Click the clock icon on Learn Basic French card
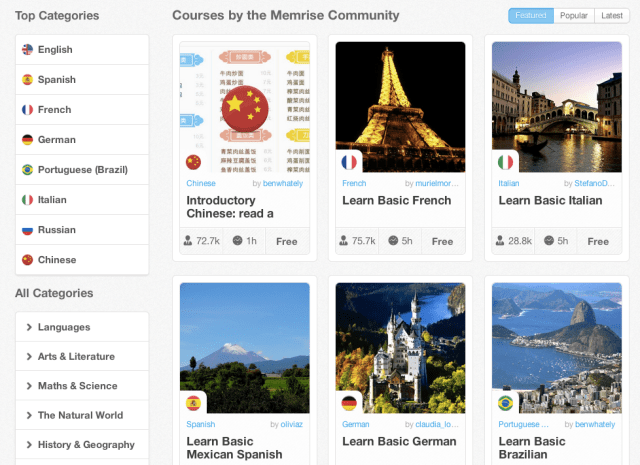Viewport: 640px width, 465px height. click(393, 240)
